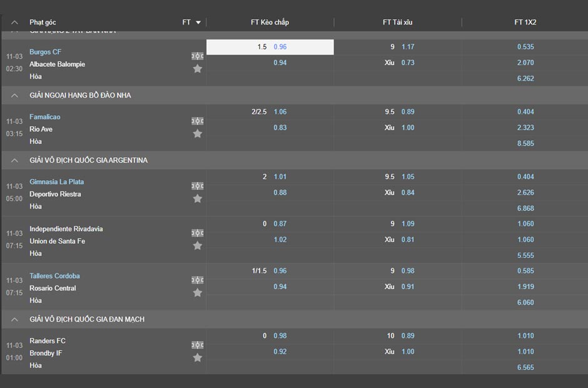
Task: Select Famalicao handicap 2/2.5 at 1.06
Action: [280, 112]
